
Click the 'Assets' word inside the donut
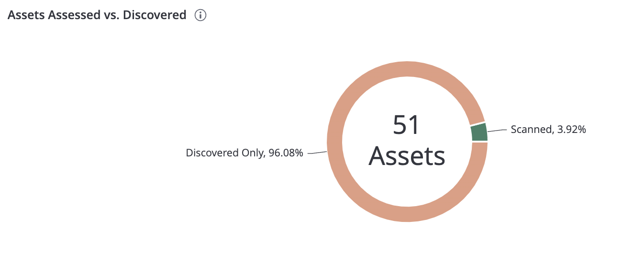point(407,156)
